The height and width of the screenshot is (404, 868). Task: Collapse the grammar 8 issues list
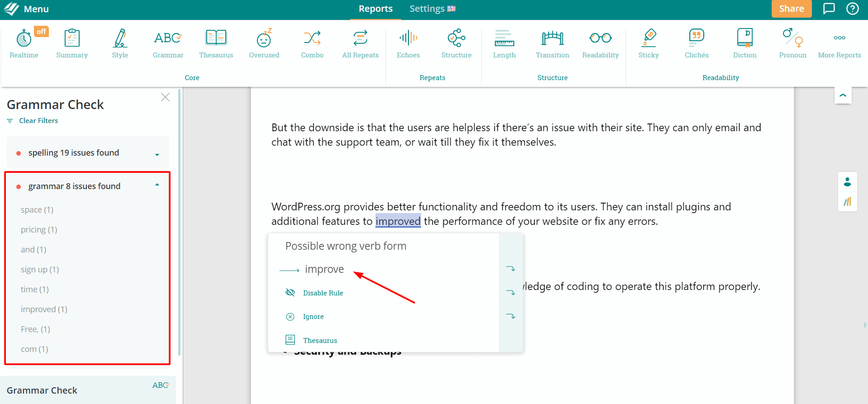[x=157, y=185]
